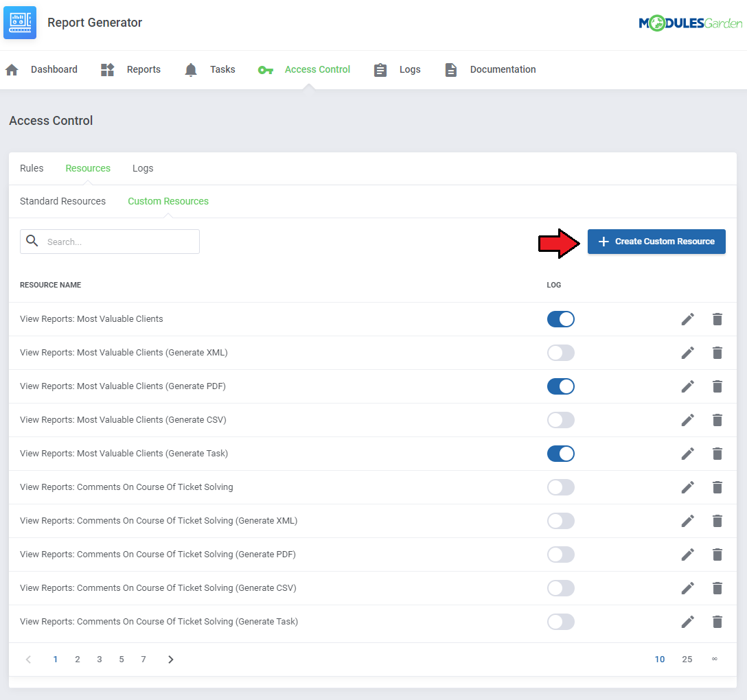747x700 pixels.
Task: Click the Logs clipboard icon
Action: click(380, 70)
